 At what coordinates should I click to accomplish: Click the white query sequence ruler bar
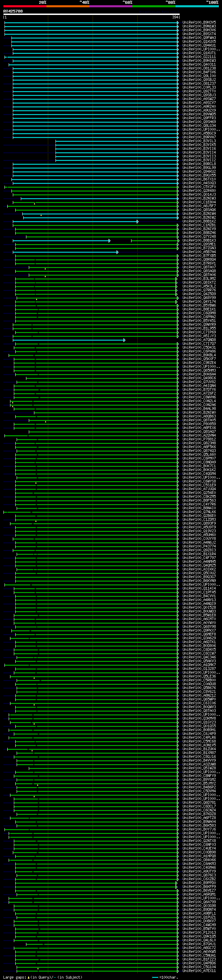pyautogui.click(x=92, y=14)
